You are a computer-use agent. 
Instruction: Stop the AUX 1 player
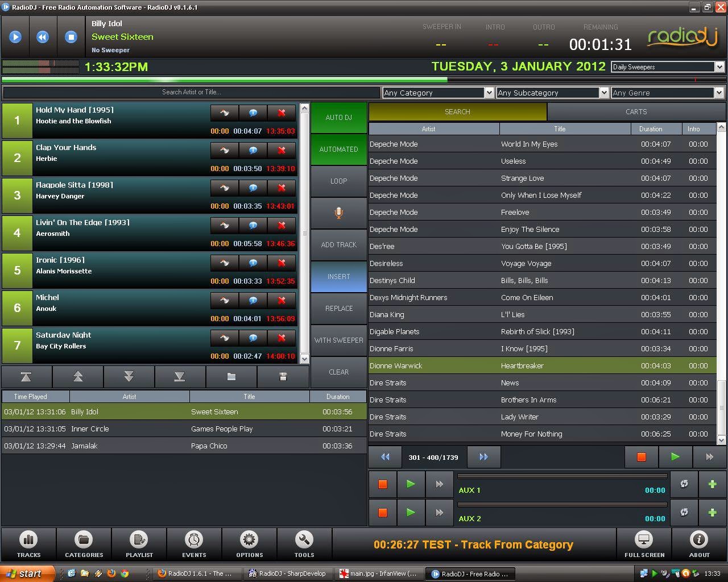tap(383, 484)
